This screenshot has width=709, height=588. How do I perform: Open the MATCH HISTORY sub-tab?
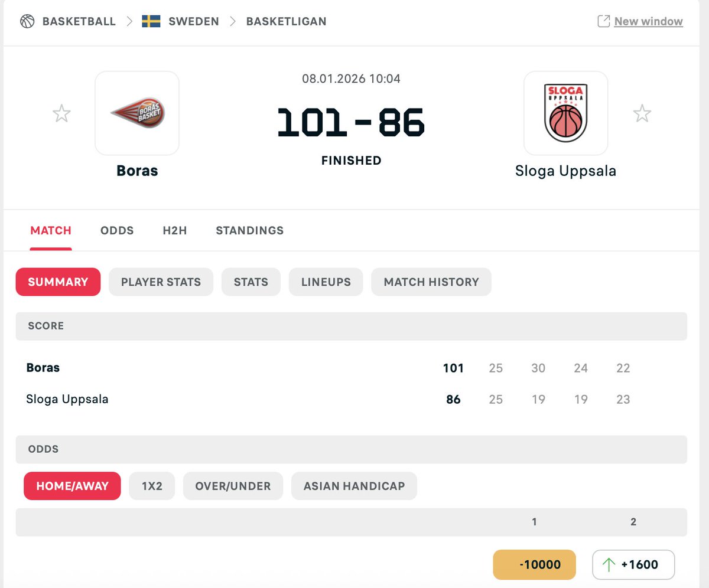coord(431,282)
